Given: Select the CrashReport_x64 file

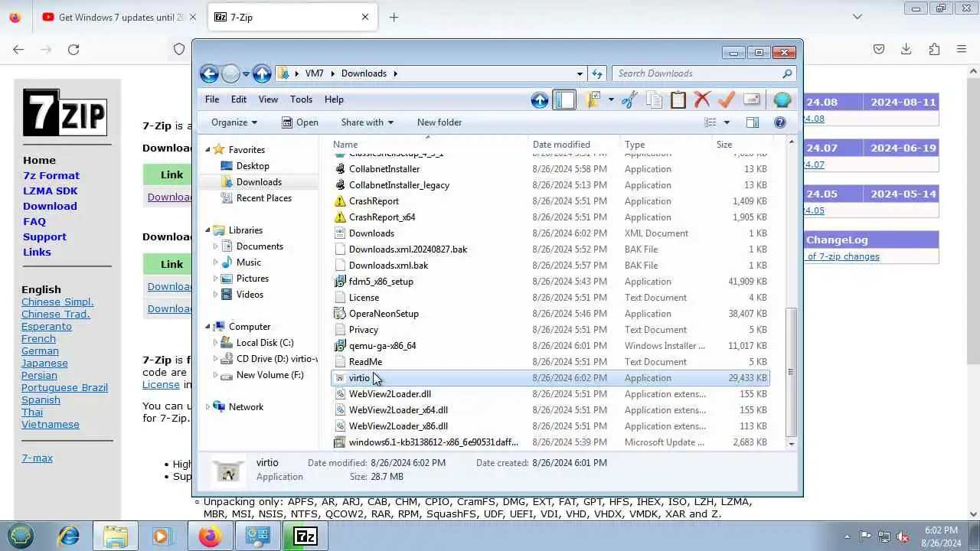Looking at the screenshot, I should pyautogui.click(x=382, y=217).
